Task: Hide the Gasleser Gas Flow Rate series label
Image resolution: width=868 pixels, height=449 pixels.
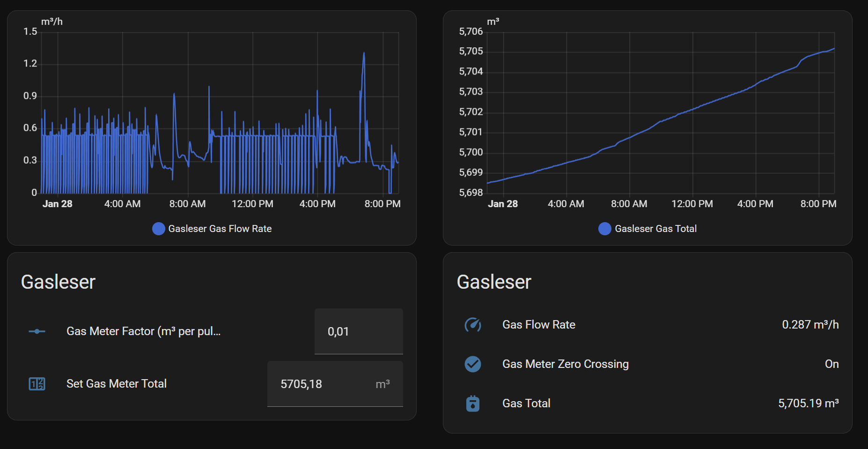Action: pyautogui.click(x=220, y=229)
